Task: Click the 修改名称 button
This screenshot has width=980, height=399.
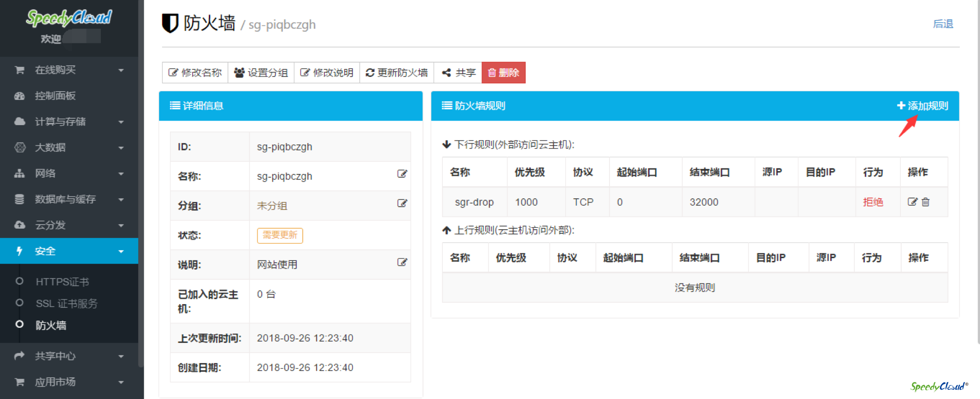Action: point(195,72)
